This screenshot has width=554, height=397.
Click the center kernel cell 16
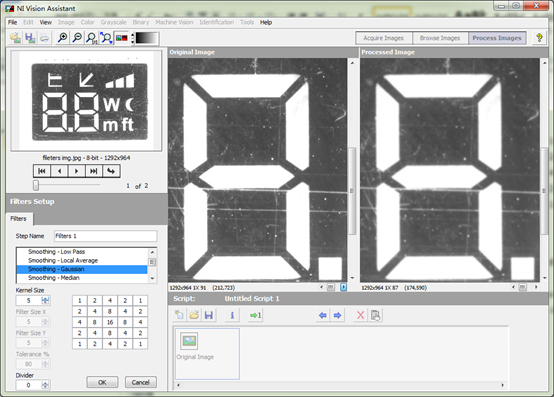click(x=110, y=322)
